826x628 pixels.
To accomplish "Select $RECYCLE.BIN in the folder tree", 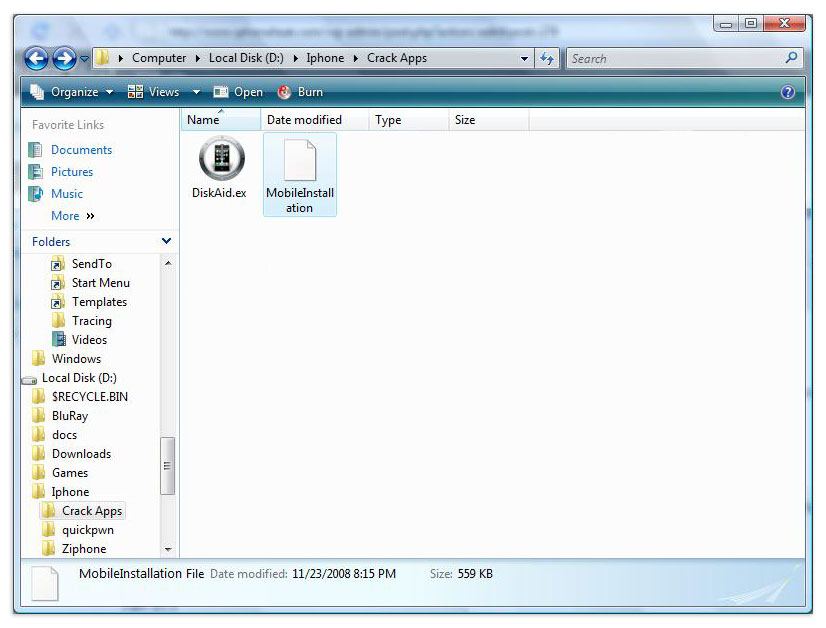I will coord(90,397).
